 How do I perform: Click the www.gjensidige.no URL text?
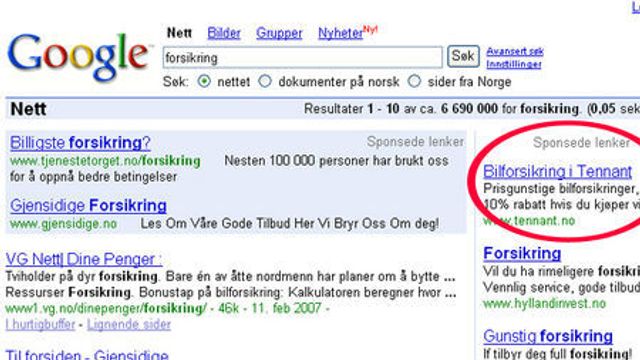point(63,224)
